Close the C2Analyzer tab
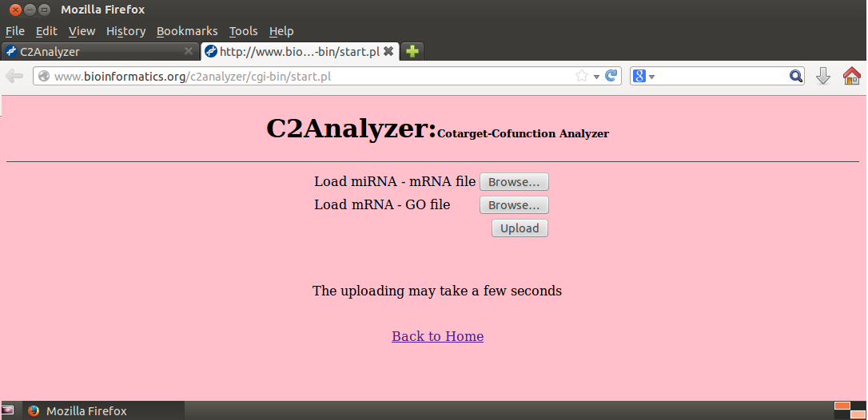Screen dimensions: 868x420 pos(189,51)
